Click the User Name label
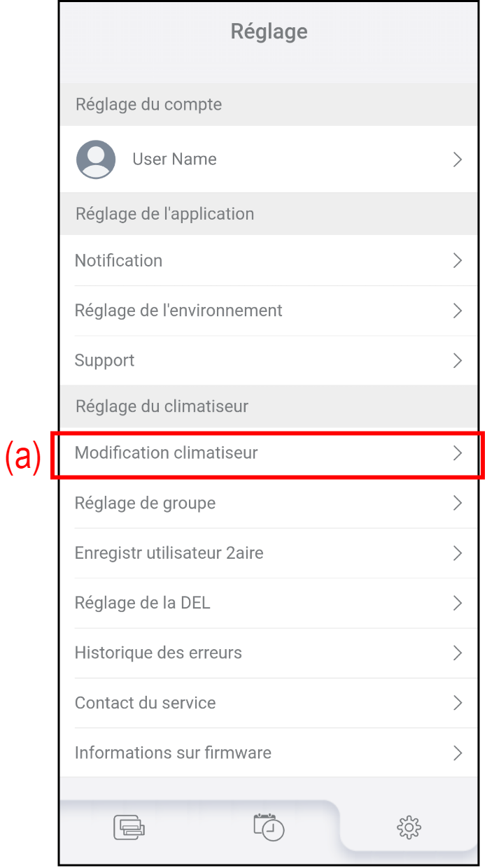Viewport: 487px width, 868px height. click(x=174, y=159)
